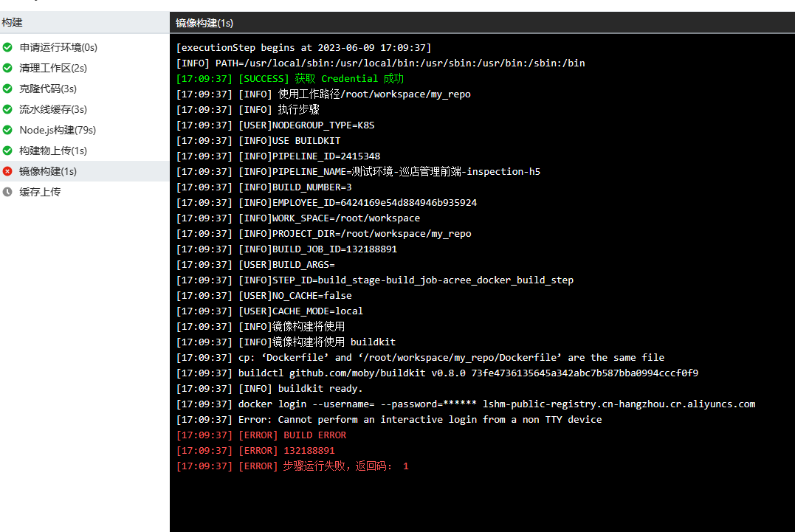Click the BUILD_NUMBER=3 log line
Viewport: 795px width, 532px height.
pos(264,187)
